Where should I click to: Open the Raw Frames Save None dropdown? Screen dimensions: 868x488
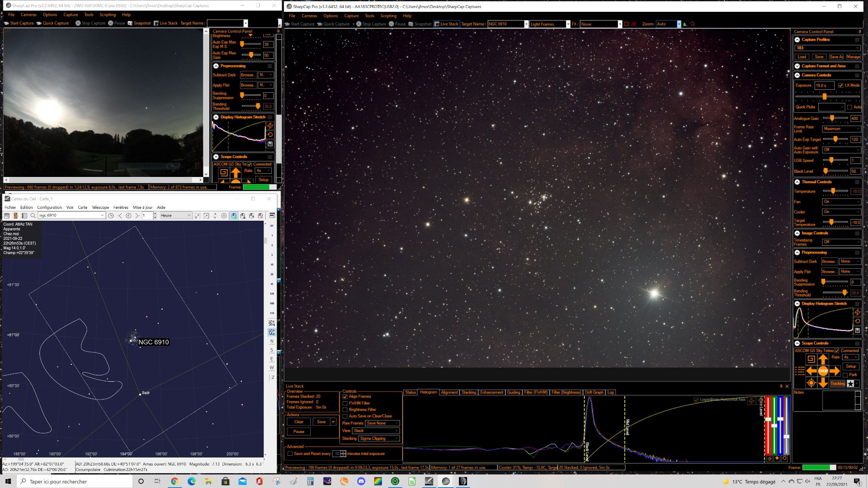pos(383,423)
